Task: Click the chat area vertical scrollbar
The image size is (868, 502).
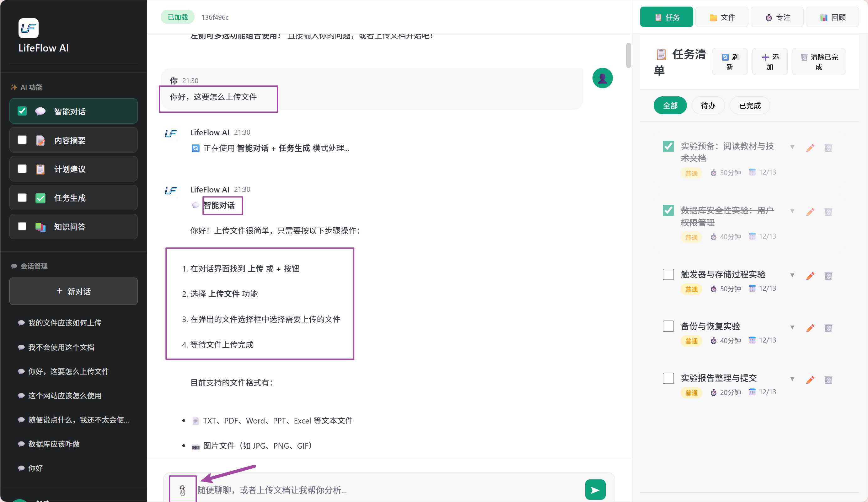Action: click(628, 55)
